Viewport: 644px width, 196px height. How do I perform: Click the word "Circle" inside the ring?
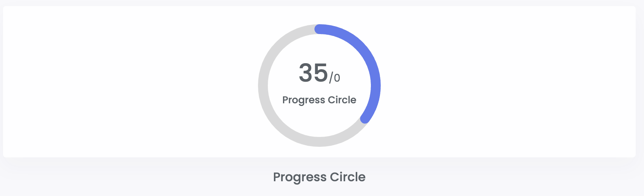coord(342,100)
